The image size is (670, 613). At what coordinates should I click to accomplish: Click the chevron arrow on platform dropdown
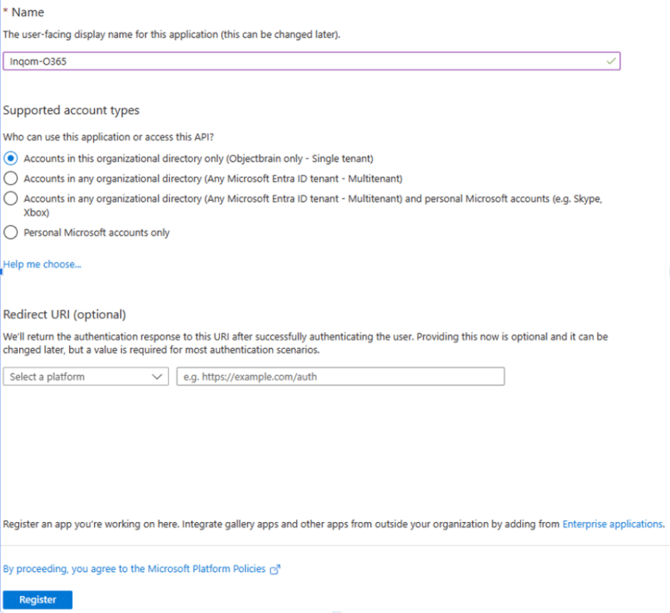point(157,377)
